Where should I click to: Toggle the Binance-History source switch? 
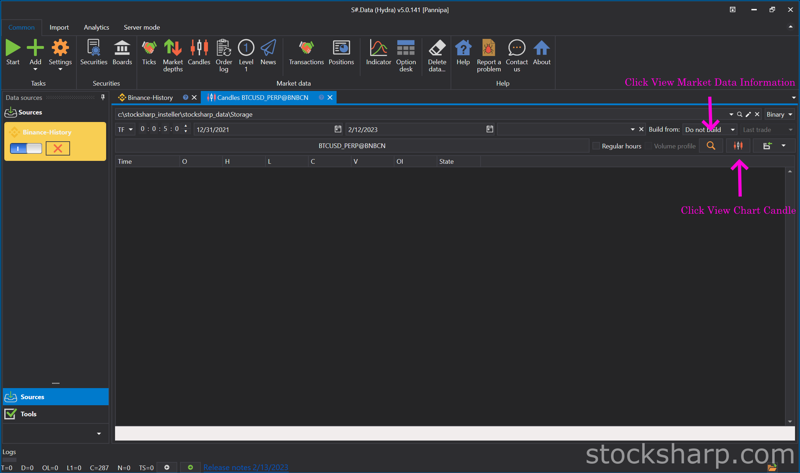(26, 148)
